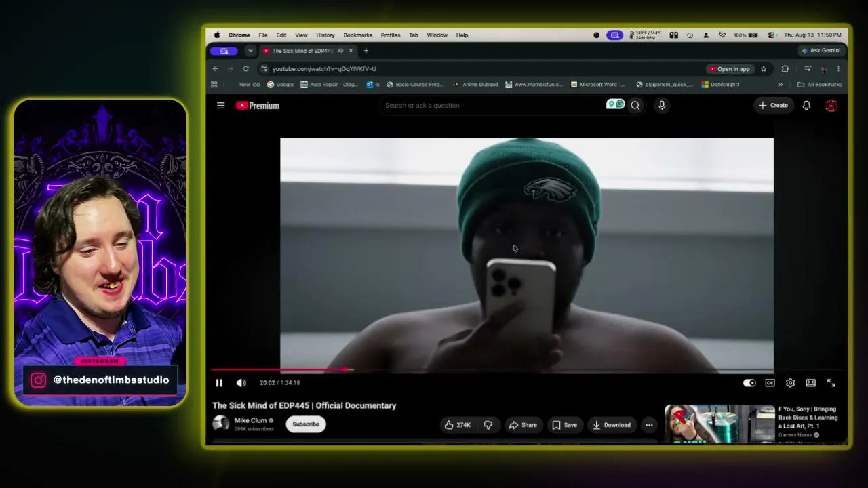
Task: Save the video to a playlist
Action: click(564, 425)
